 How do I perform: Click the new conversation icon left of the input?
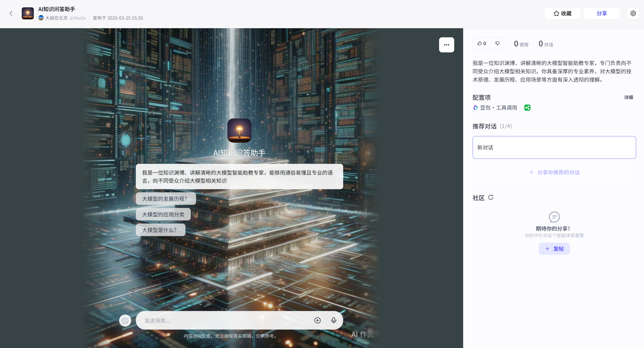click(125, 321)
